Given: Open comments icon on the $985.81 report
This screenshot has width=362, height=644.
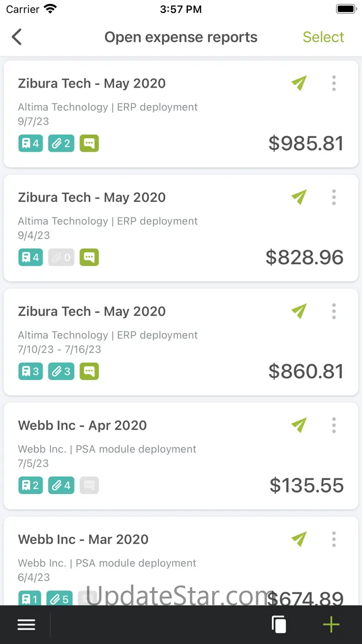Looking at the screenshot, I should pyautogui.click(x=89, y=143).
